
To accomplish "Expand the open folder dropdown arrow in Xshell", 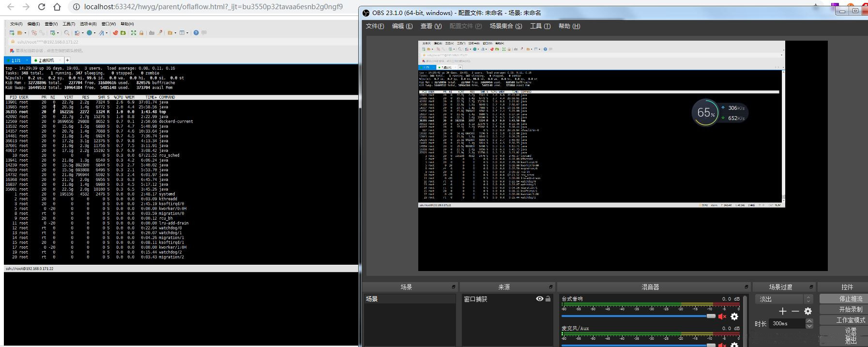I will pos(25,33).
